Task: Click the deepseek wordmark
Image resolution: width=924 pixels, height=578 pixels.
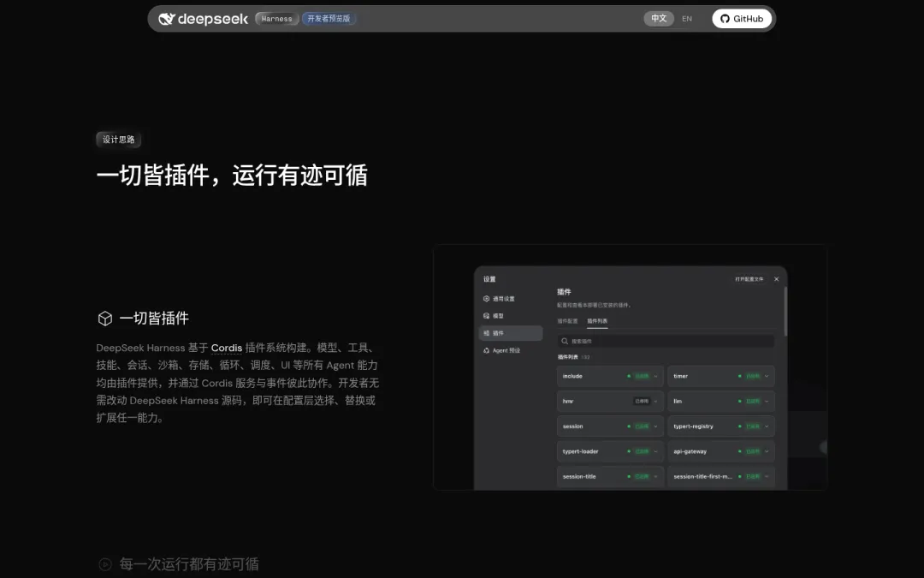Action: click(x=213, y=19)
